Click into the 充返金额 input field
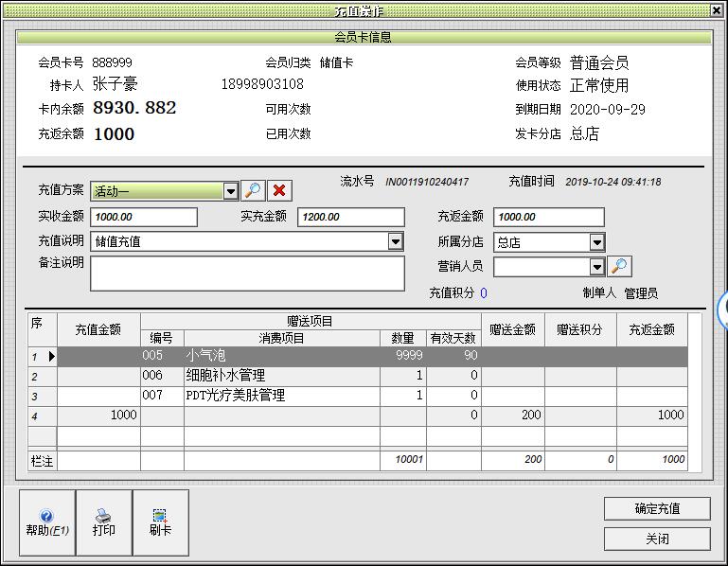Viewport: 728px width, 566px height. click(549, 217)
